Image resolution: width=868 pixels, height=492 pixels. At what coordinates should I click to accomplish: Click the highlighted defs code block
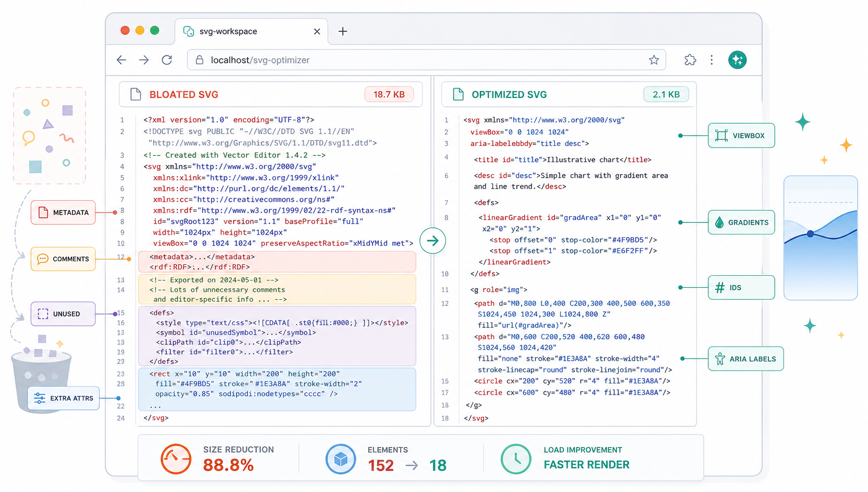tap(277, 336)
